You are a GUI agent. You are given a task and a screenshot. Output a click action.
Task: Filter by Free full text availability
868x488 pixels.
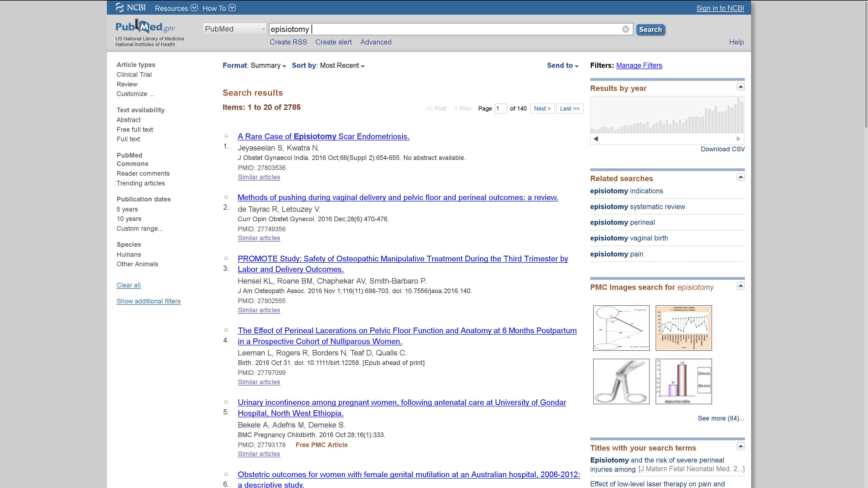point(135,129)
